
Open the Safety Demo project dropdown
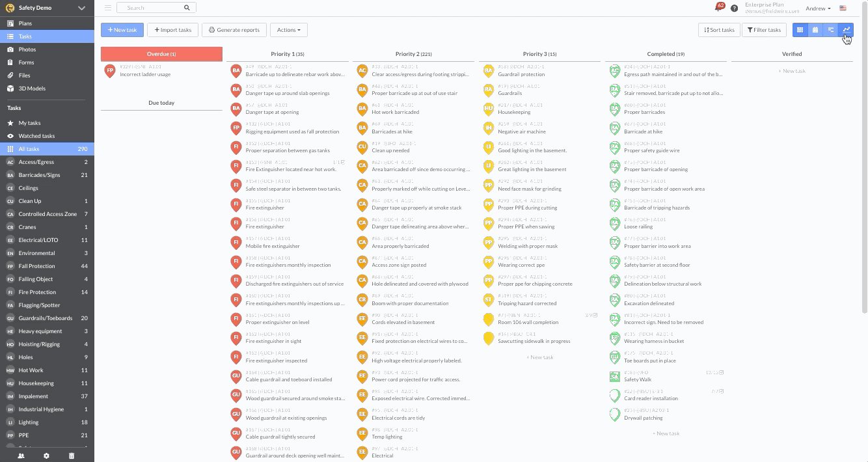pyautogui.click(x=47, y=8)
